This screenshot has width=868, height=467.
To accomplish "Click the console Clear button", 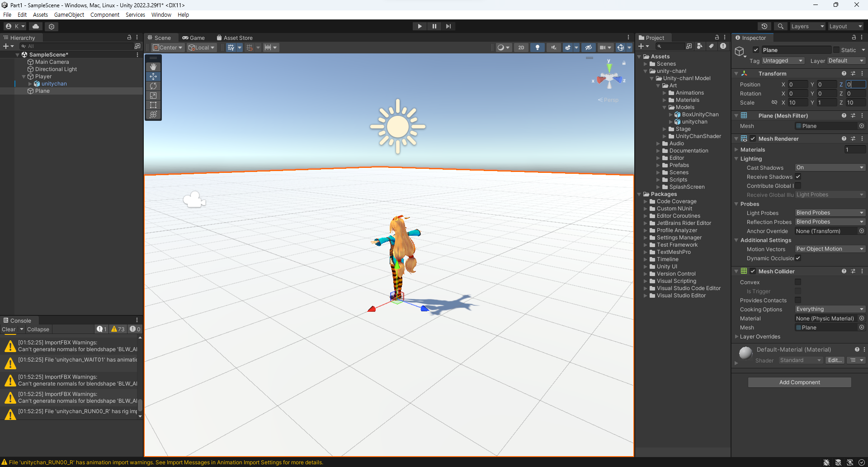I will (x=9, y=329).
